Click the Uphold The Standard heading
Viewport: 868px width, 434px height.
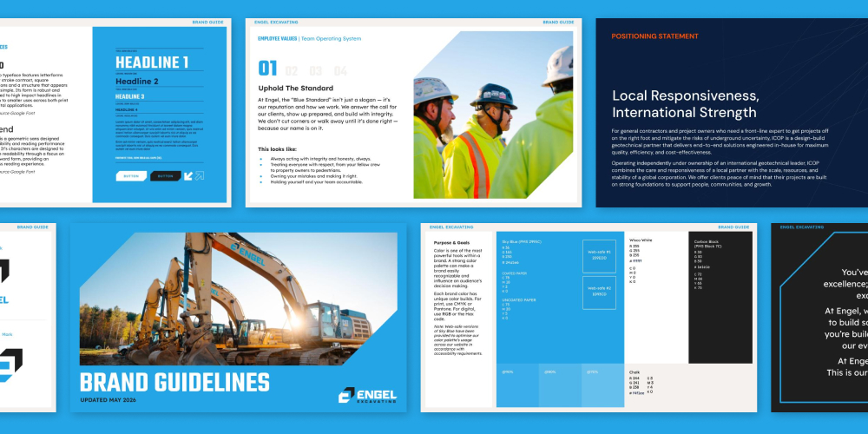pyautogui.click(x=296, y=88)
